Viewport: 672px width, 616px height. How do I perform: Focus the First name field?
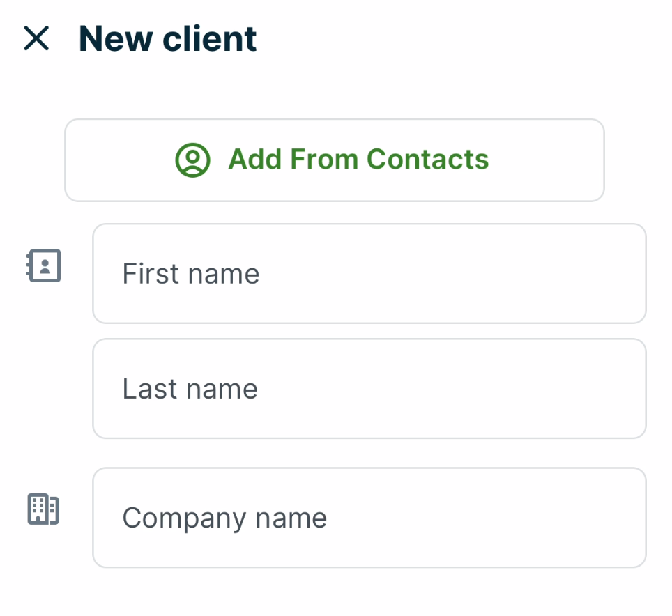tap(369, 274)
